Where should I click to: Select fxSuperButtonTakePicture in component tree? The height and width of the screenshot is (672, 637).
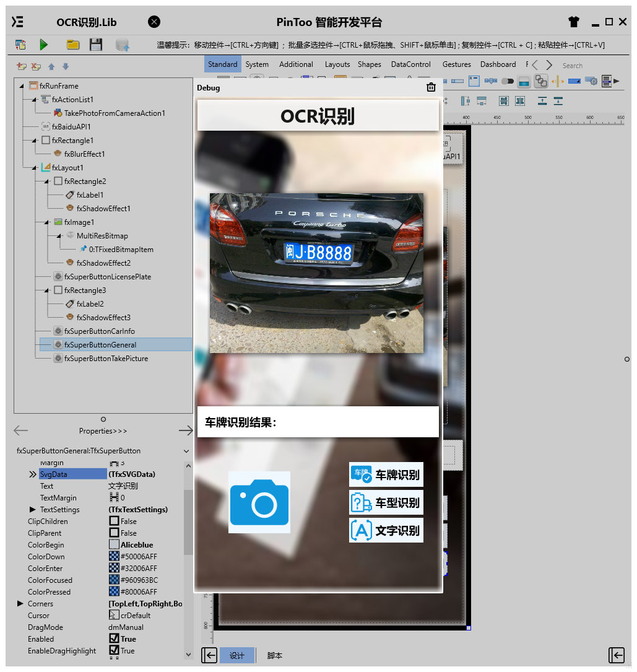pyautogui.click(x=106, y=358)
